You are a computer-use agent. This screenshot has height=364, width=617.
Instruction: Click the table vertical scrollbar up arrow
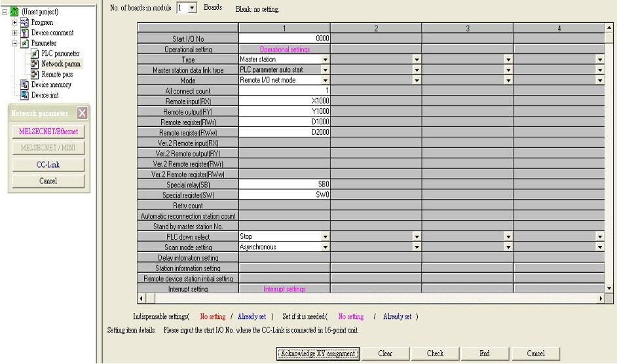tap(609, 27)
